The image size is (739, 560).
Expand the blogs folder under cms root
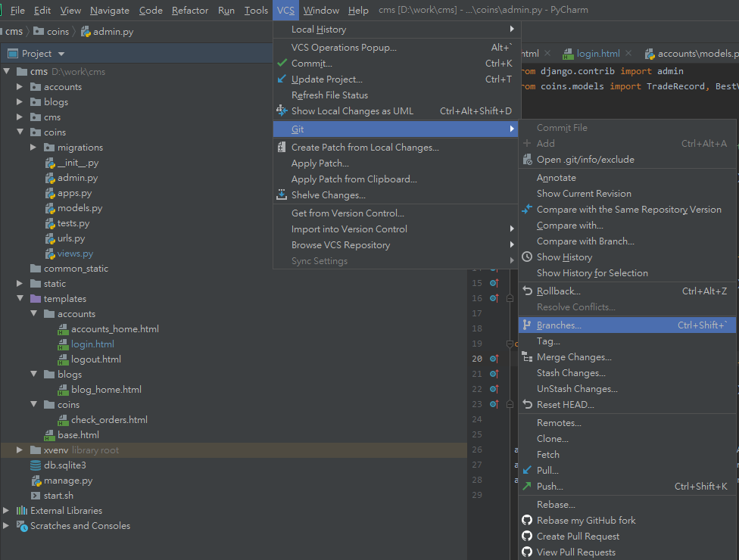20,101
